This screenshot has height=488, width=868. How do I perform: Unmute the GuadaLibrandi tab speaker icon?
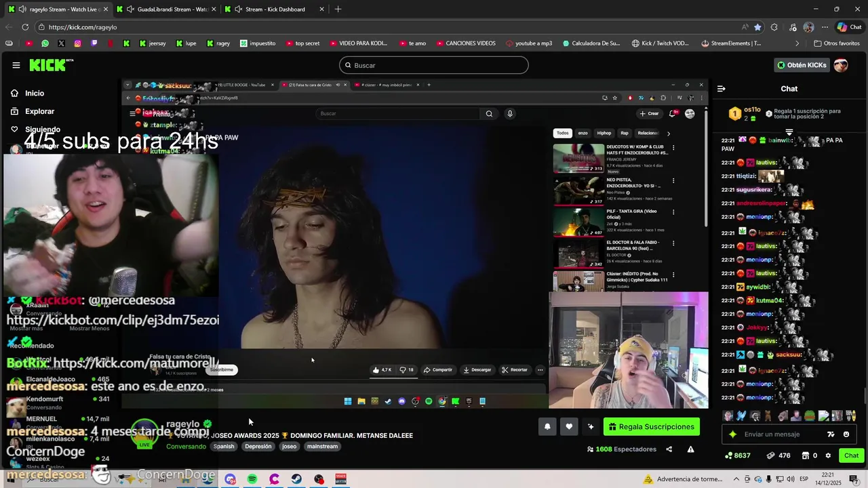click(130, 9)
